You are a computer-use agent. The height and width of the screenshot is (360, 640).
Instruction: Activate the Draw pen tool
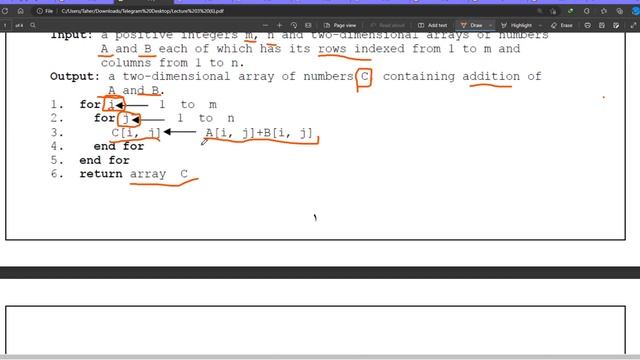(471, 25)
